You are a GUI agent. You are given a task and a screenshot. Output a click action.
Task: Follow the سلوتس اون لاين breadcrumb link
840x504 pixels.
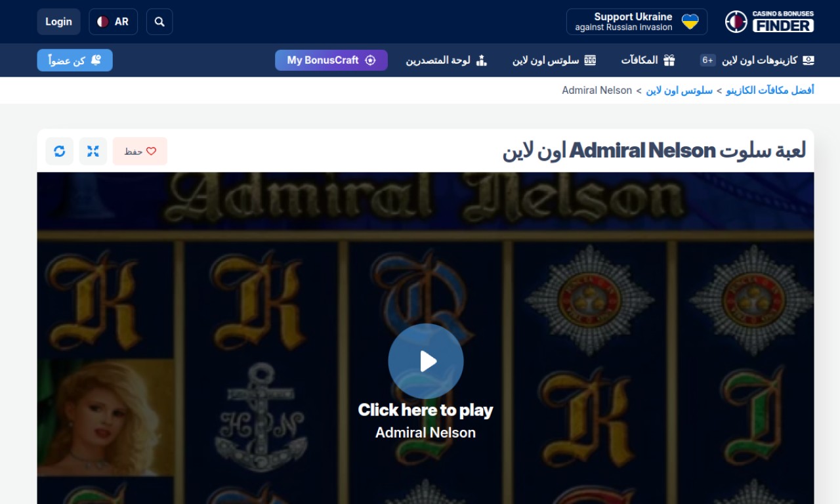click(x=679, y=91)
